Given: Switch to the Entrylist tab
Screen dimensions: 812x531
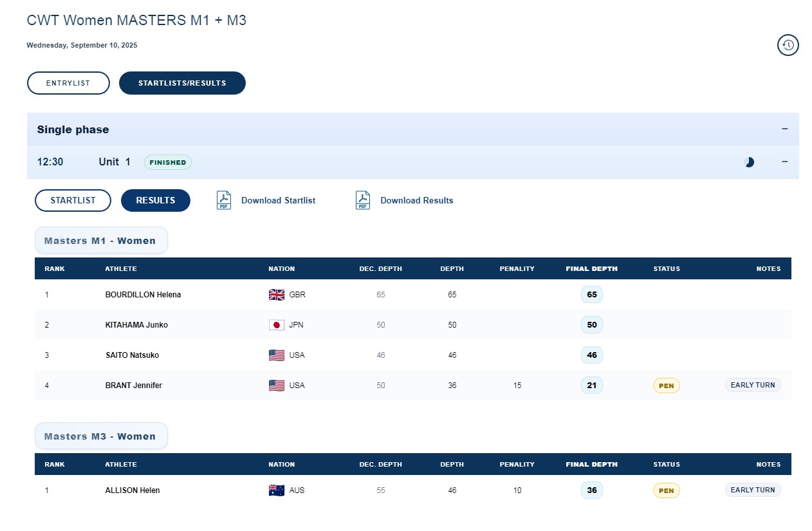Looking at the screenshot, I should pos(68,83).
